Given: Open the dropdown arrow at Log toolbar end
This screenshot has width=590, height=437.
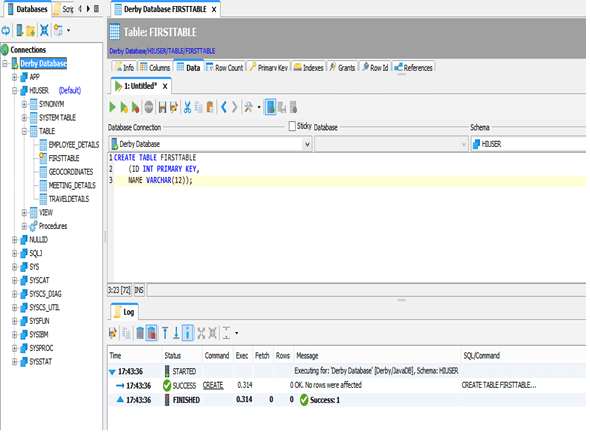Looking at the screenshot, I should 237,333.
